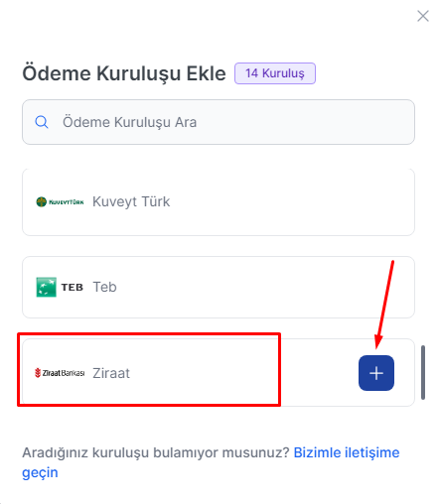Click the magnifier search icon
The width and height of the screenshot is (440, 504).
coord(42,122)
